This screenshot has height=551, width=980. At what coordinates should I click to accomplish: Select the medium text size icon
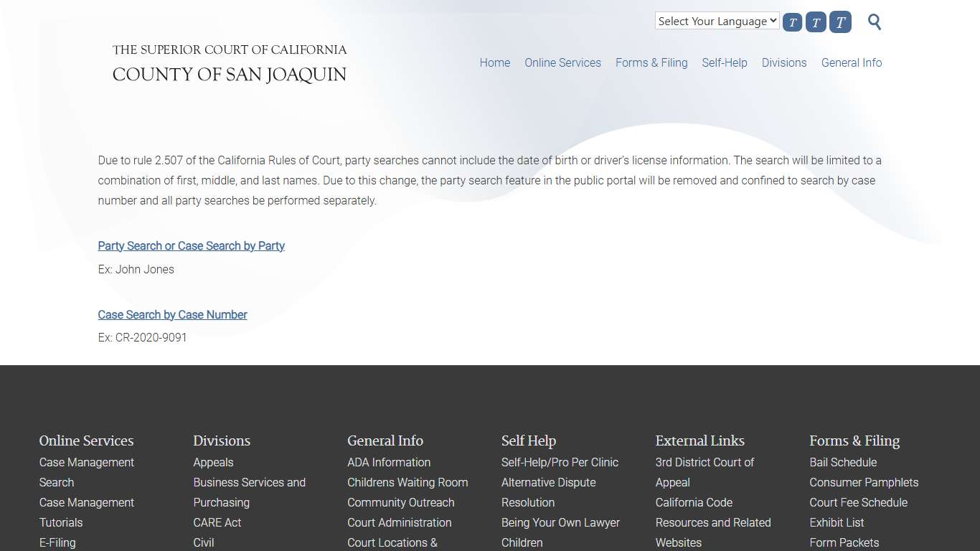[816, 22]
